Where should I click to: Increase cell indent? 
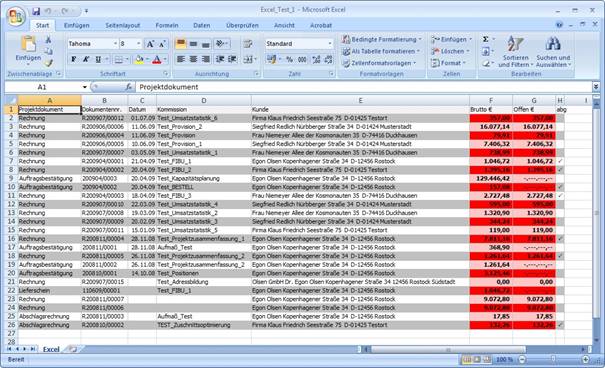(232, 59)
